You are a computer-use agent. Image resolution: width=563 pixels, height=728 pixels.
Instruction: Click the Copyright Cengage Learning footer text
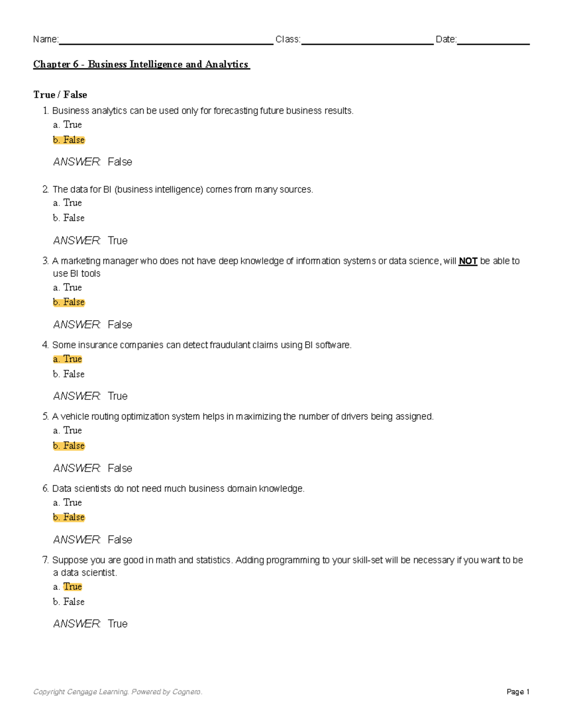[118, 692]
